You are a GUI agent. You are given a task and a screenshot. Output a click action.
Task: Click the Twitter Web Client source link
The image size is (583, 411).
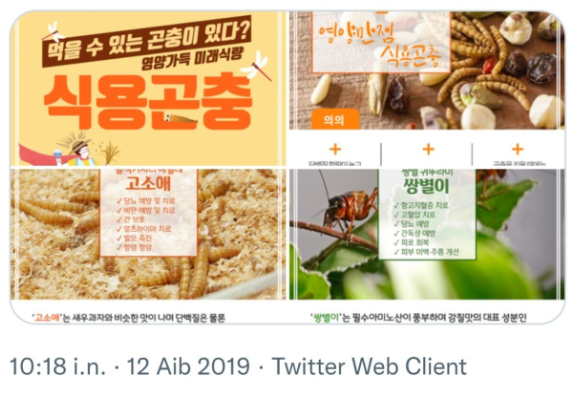click(x=369, y=366)
